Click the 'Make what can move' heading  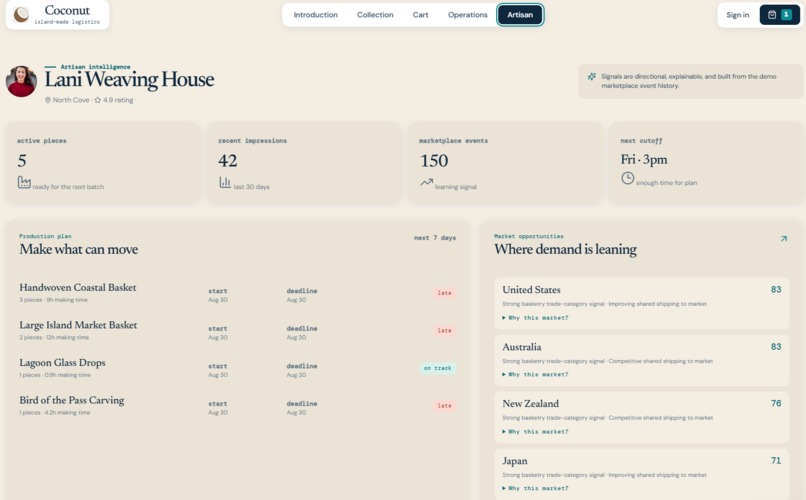tap(79, 249)
